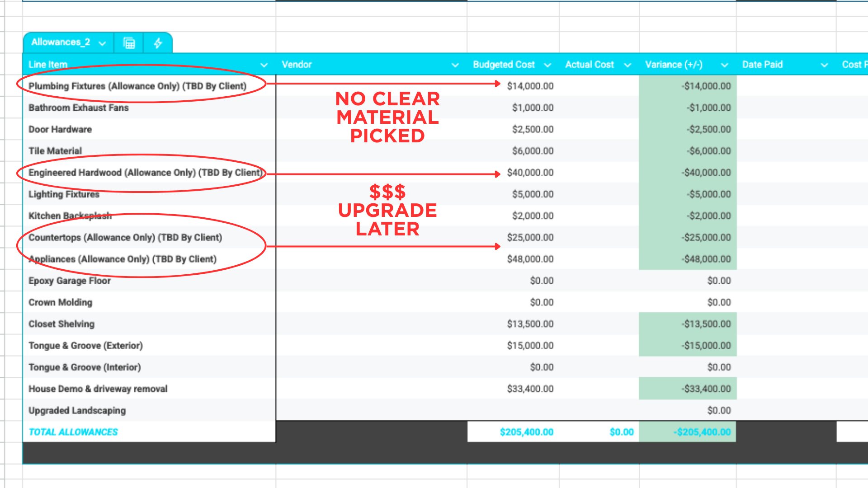Click the lightning bolt icon in table tab
The height and width of the screenshot is (488, 868).
158,43
